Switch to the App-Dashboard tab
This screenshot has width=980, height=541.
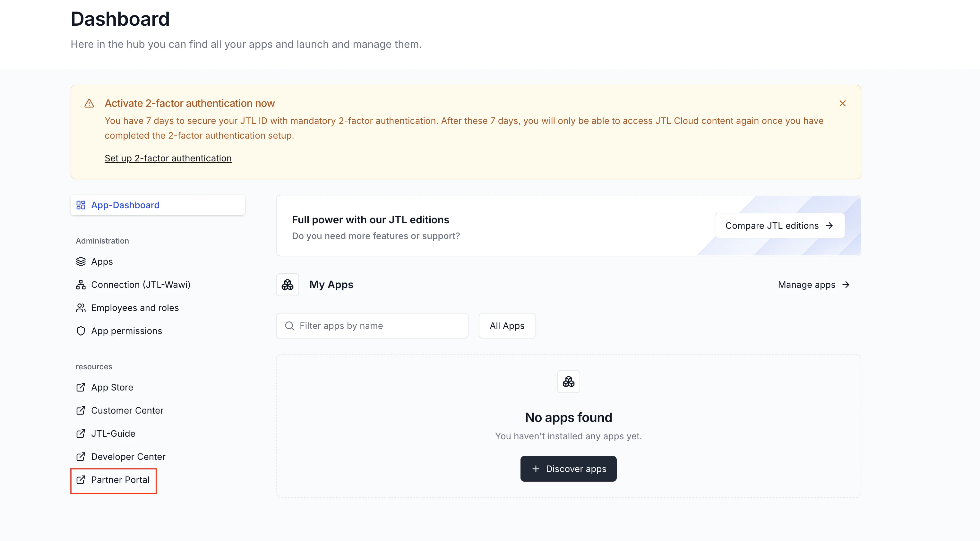pos(125,205)
